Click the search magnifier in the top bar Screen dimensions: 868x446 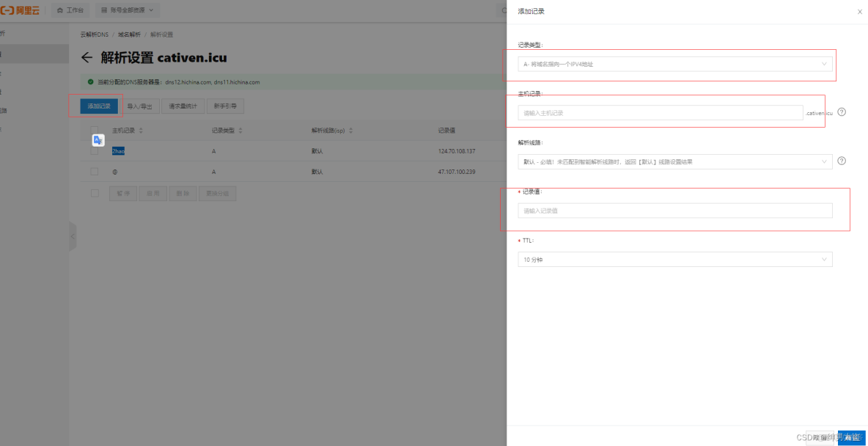pyautogui.click(x=503, y=10)
